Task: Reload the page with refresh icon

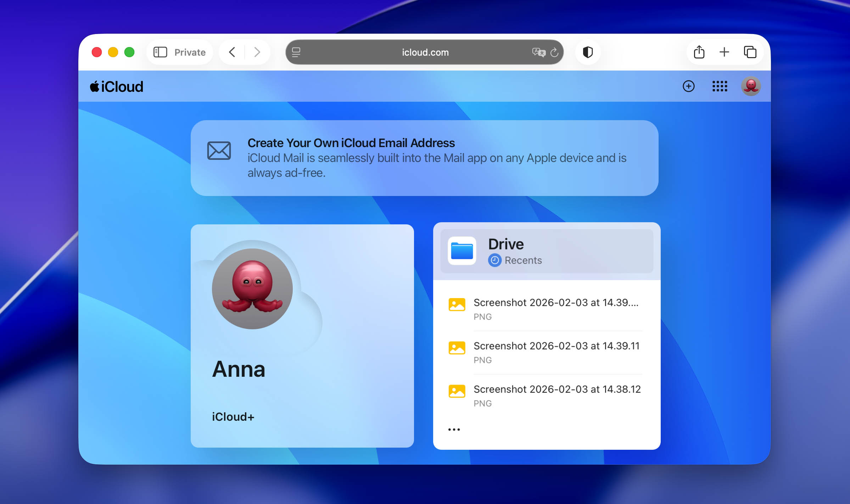Action: pyautogui.click(x=554, y=52)
